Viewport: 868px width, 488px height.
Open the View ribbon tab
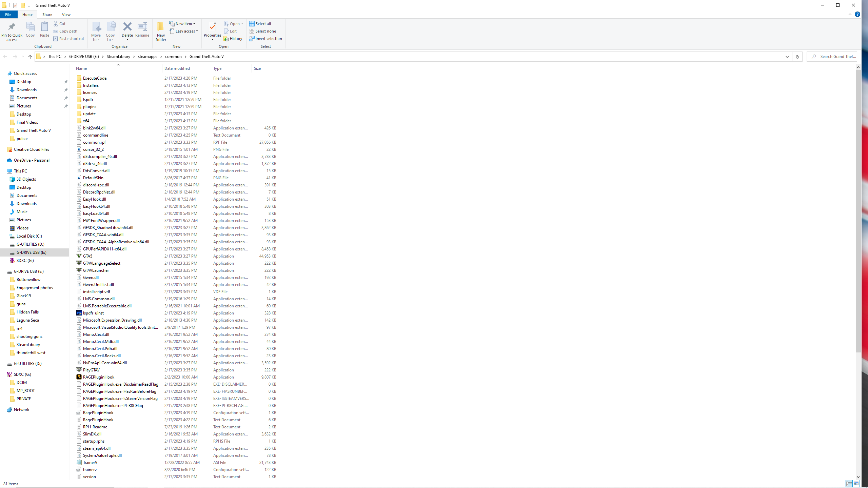[x=66, y=15]
